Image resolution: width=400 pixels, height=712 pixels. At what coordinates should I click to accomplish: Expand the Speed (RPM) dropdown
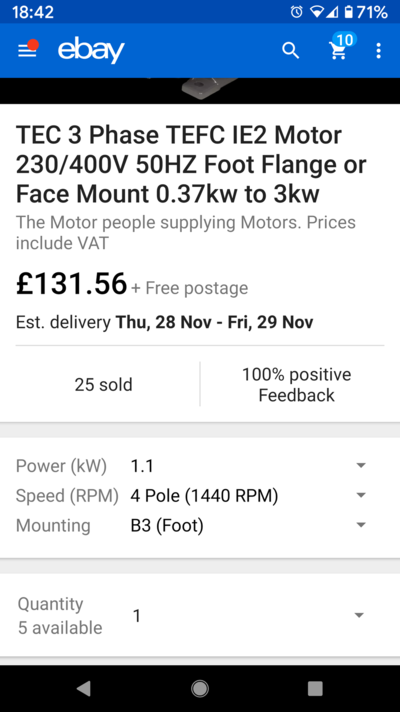point(200,495)
